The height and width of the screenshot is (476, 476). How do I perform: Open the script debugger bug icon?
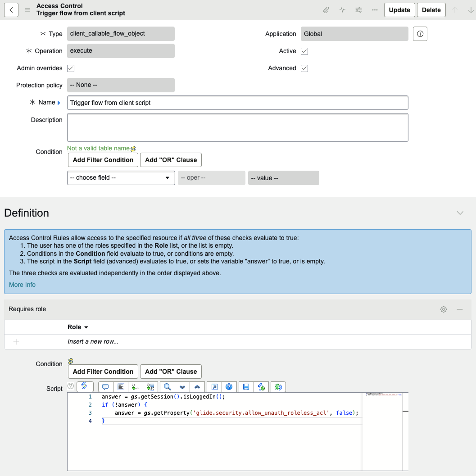pyautogui.click(x=277, y=386)
